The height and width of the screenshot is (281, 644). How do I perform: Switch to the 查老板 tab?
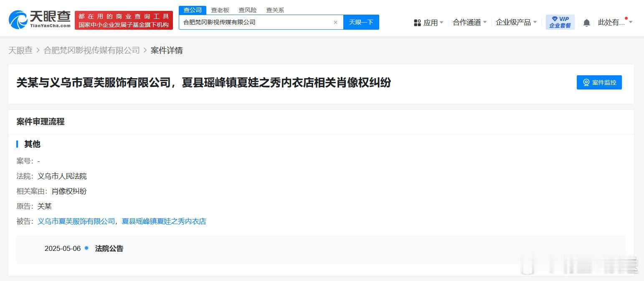pos(220,10)
